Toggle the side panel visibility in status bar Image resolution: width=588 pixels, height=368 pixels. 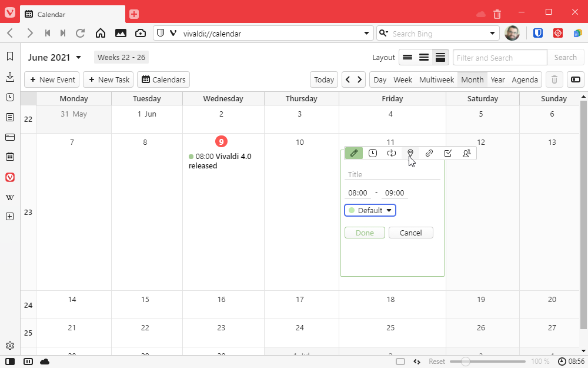[10, 361]
